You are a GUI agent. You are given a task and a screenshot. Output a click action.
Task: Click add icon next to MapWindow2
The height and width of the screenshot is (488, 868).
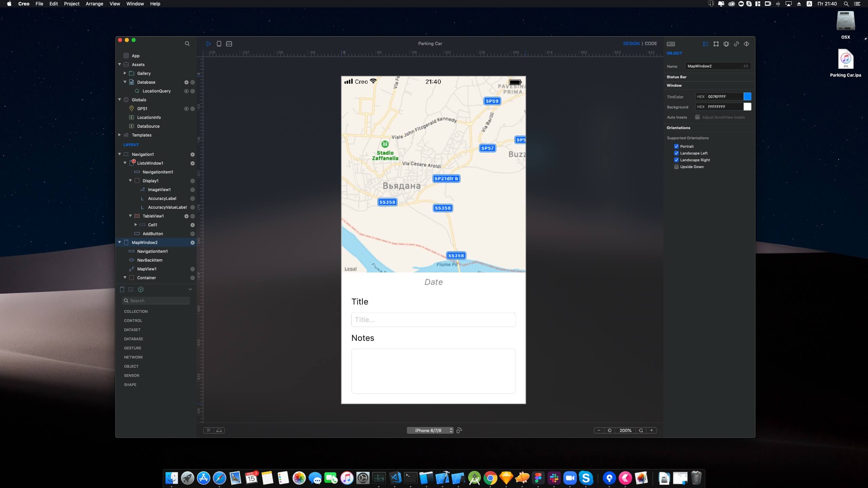point(192,243)
